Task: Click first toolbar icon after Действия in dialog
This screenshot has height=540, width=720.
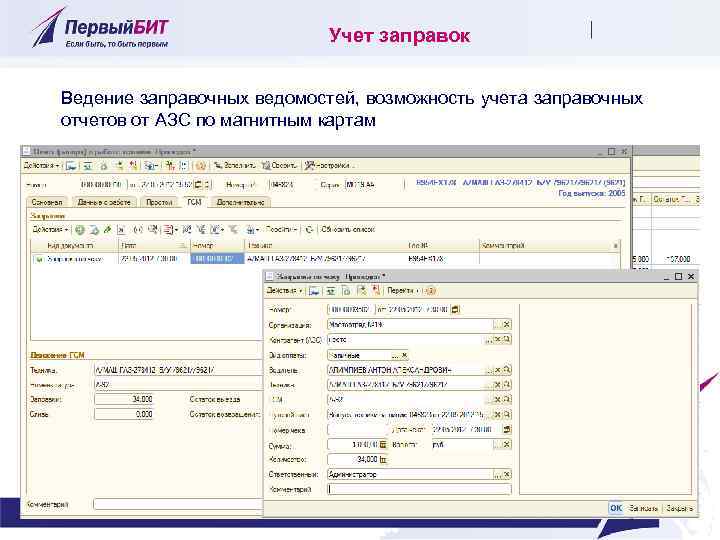Action: [315, 291]
